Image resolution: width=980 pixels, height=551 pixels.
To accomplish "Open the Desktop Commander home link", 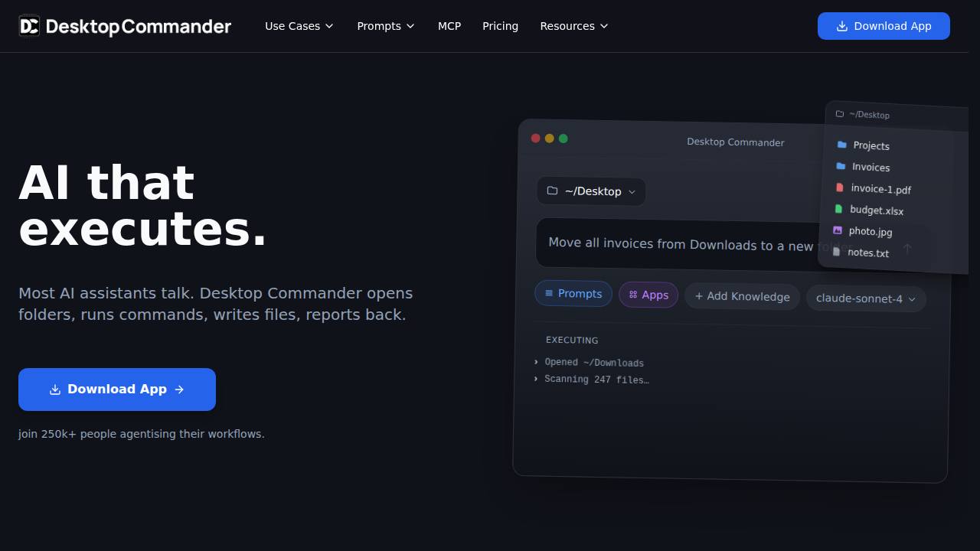I will [125, 26].
